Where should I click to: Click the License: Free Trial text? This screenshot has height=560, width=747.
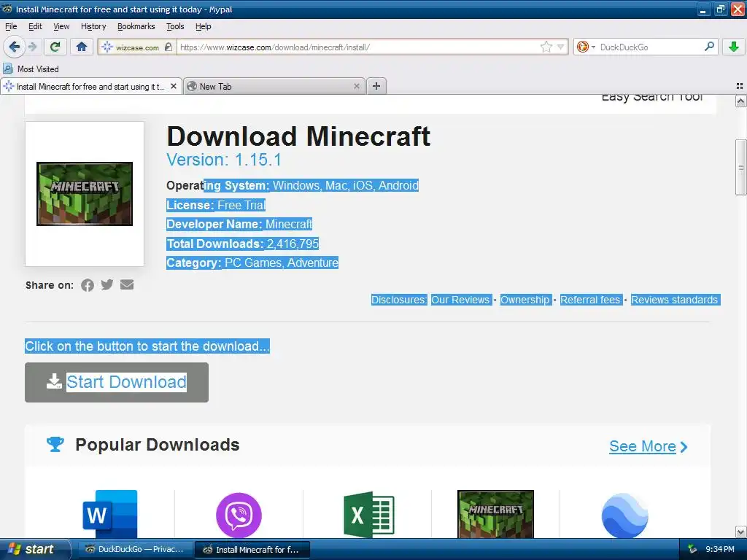click(216, 205)
